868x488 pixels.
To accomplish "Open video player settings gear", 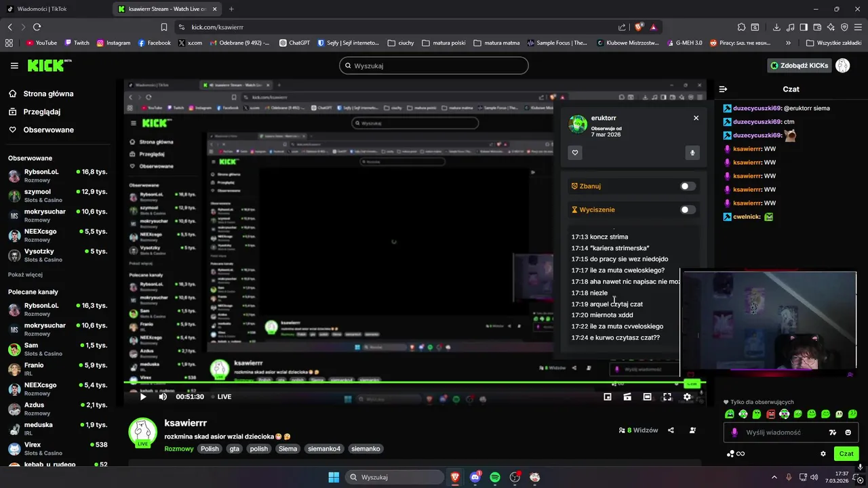I will [687, 396].
